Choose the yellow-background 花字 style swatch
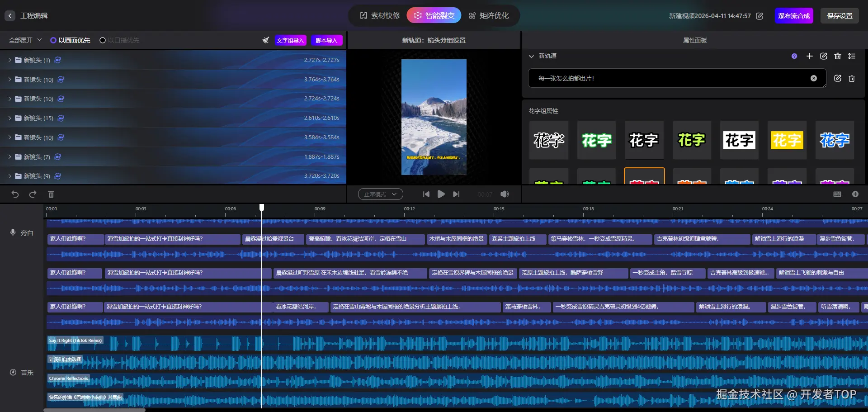 [x=787, y=140]
